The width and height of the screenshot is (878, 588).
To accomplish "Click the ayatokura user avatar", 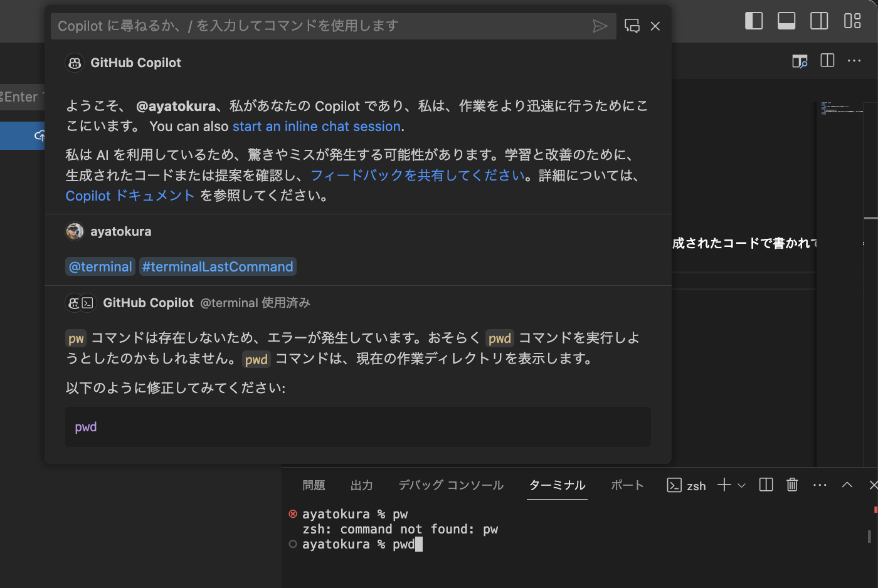I will 75,231.
